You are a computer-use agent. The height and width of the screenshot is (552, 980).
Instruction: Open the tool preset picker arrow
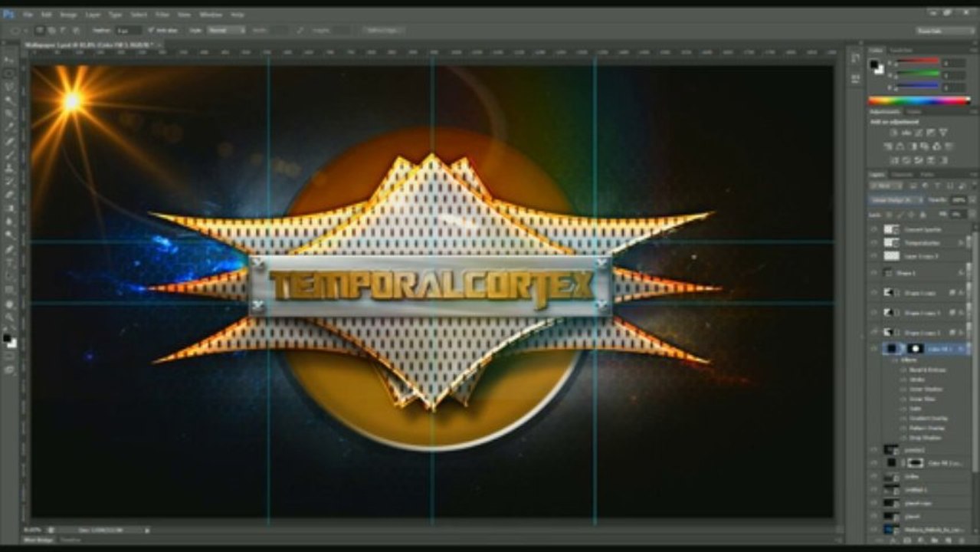[25, 30]
